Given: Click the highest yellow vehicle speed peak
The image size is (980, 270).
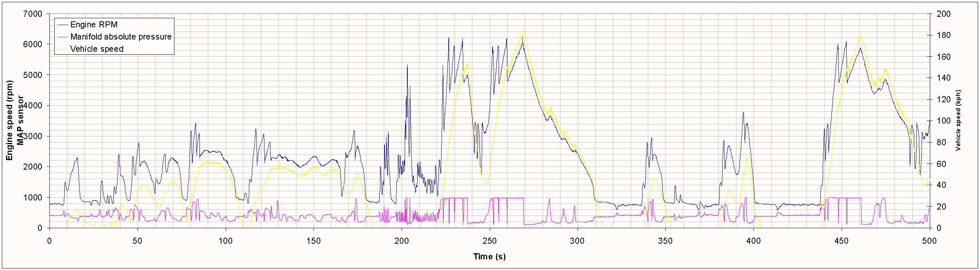Looking at the screenshot, I should click(524, 29).
